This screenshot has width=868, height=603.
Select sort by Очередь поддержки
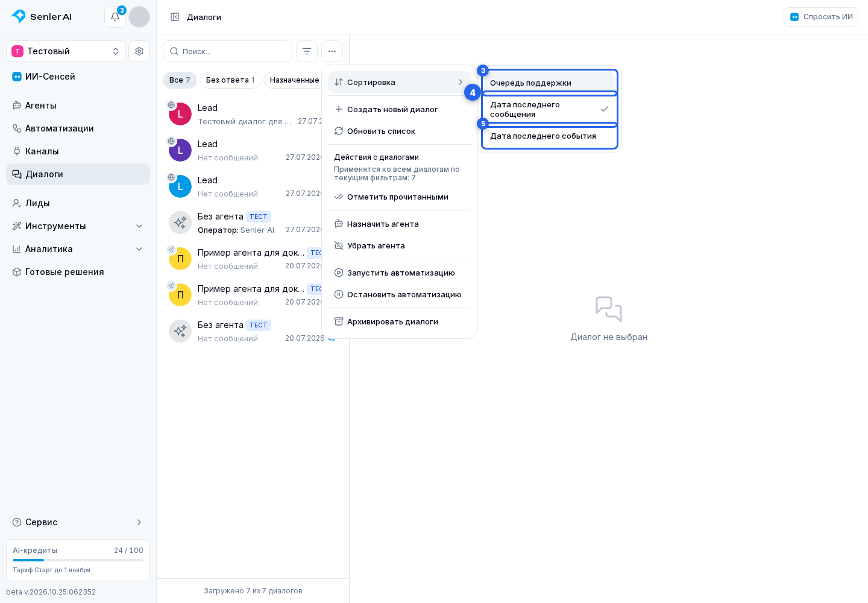pos(550,83)
